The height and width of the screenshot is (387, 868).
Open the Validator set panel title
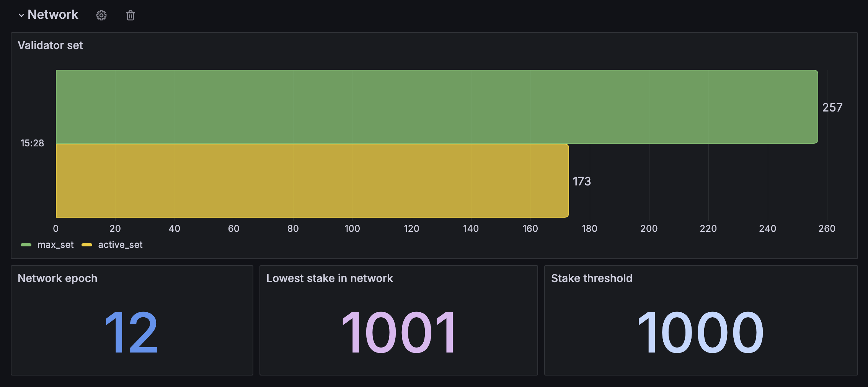(x=50, y=45)
